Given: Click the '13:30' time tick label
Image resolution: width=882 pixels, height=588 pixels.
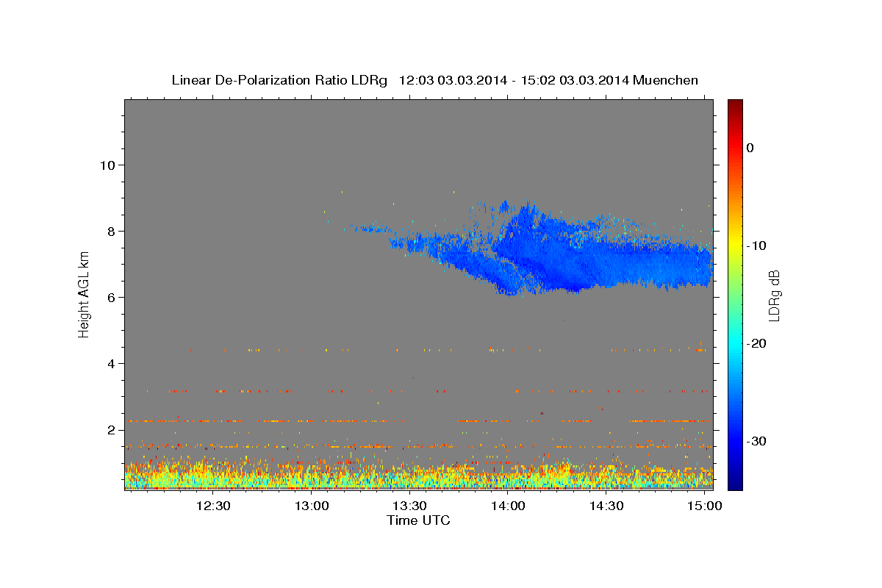Looking at the screenshot, I should (x=410, y=506).
